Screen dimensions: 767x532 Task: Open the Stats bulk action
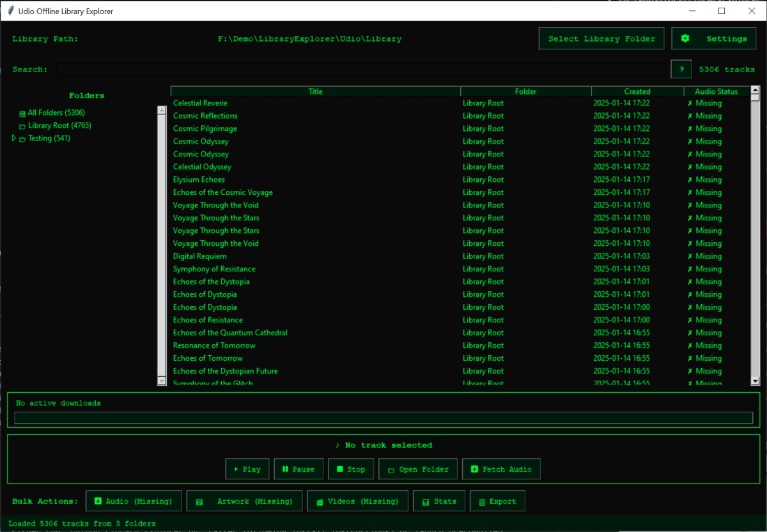[x=439, y=501]
